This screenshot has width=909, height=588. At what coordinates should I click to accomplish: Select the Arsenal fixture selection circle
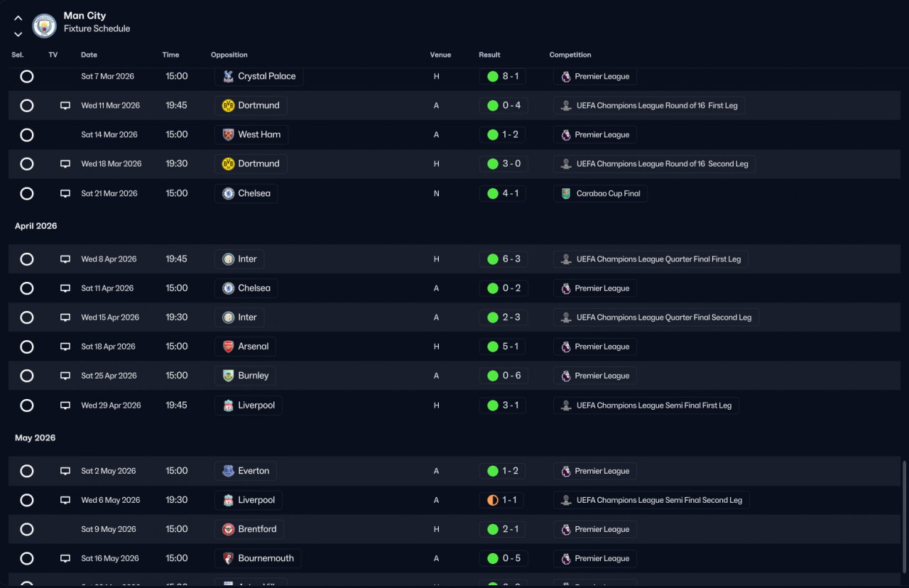(27, 347)
